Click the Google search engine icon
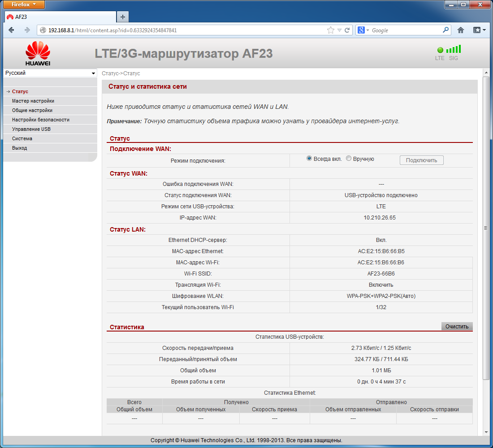493x448 pixels. click(361, 30)
